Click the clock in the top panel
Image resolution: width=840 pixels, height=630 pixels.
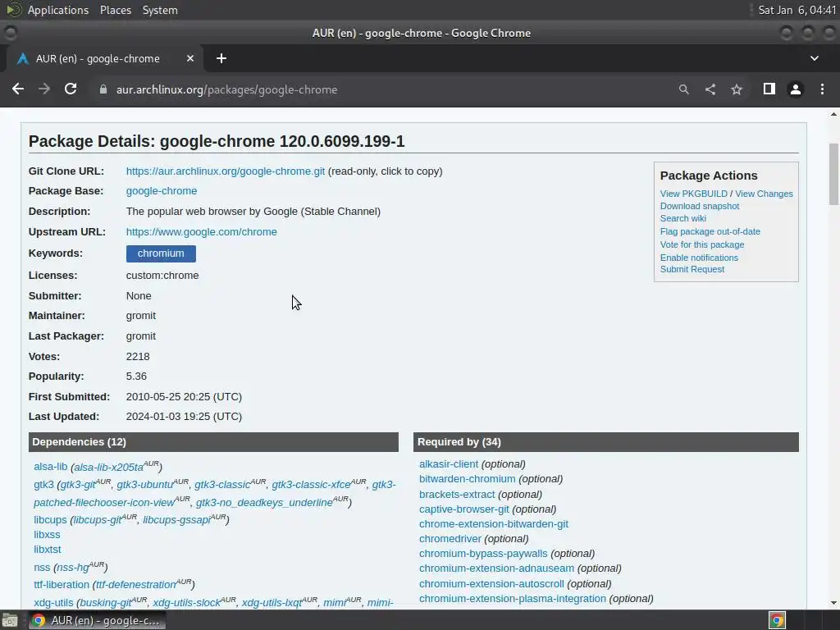pos(797,10)
